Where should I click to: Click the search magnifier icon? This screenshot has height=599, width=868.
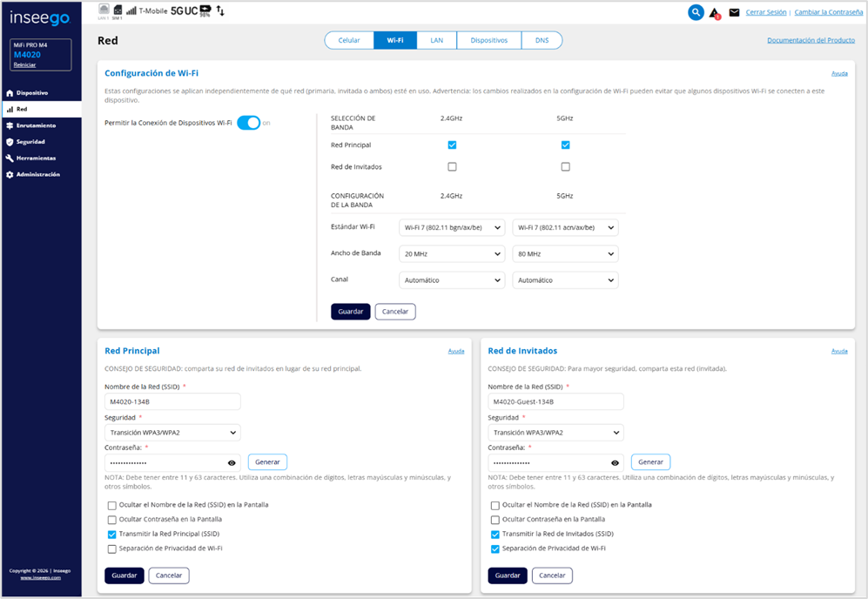click(696, 12)
